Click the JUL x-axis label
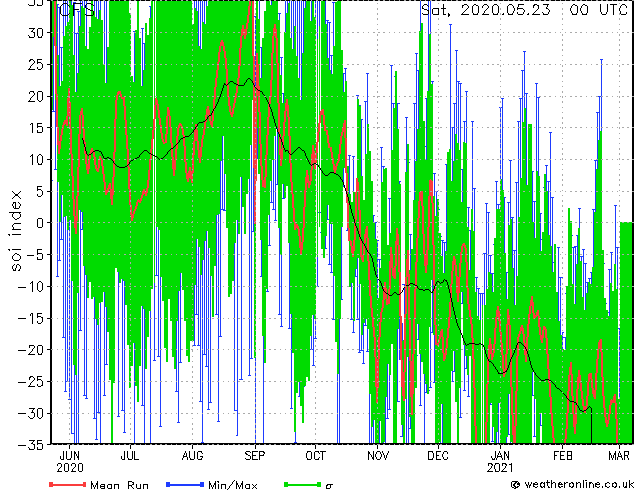Screen dimensions: 634x490 pos(130,456)
